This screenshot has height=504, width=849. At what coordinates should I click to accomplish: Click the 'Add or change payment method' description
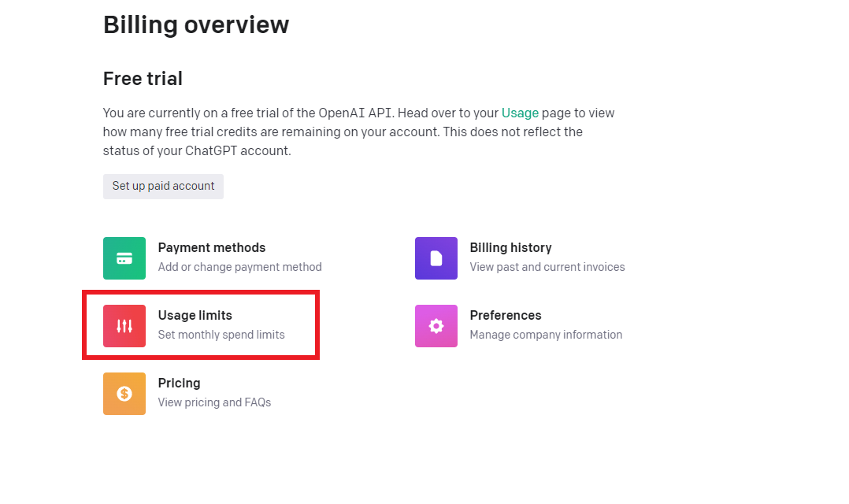click(x=239, y=267)
